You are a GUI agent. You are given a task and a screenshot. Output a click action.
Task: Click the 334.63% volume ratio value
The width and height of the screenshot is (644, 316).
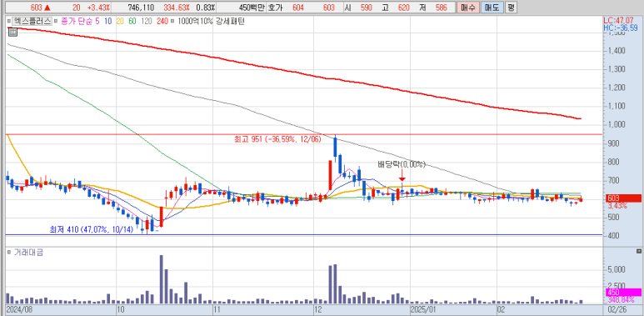(x=177, y=8)
